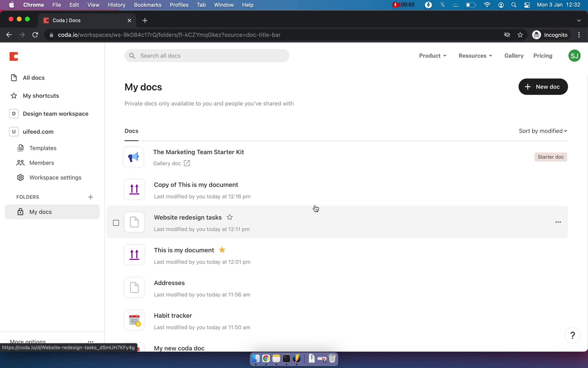Open the Window menu
This screenshot has height=368, width=588.
(x=224, y=5)
